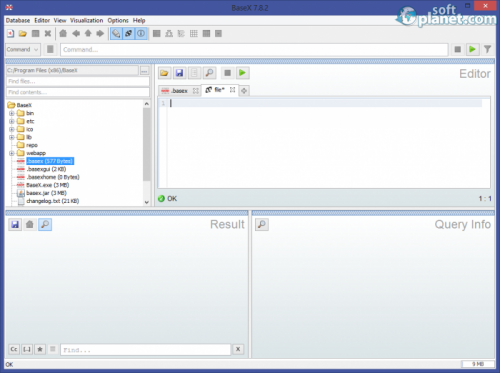Viewport: 500px width, 373px height.
Task: Open search in the Editor panel
Action: click(210, 73)
